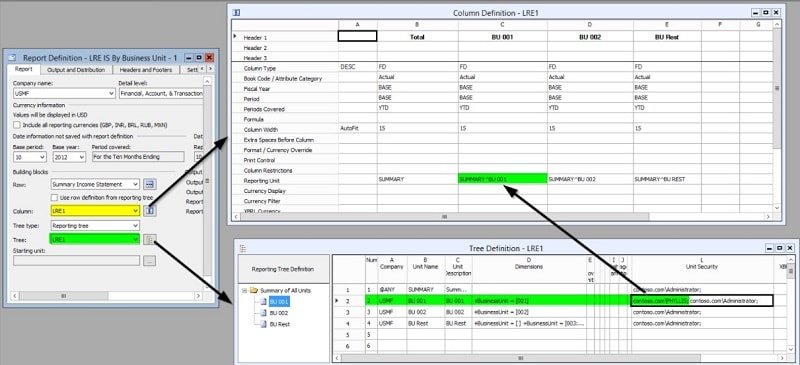The image size is (800, 365).
Task: Switch to the Report tab
Action: (x=24, y=69)
